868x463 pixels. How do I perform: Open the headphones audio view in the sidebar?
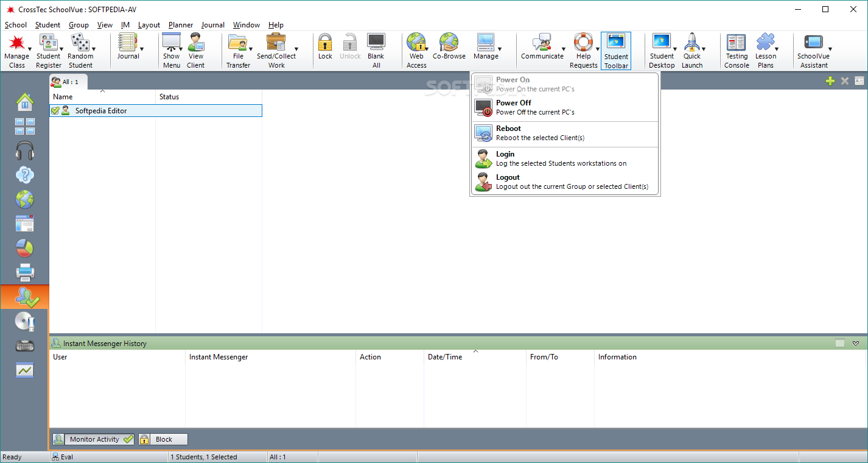(x=25, y=150)
